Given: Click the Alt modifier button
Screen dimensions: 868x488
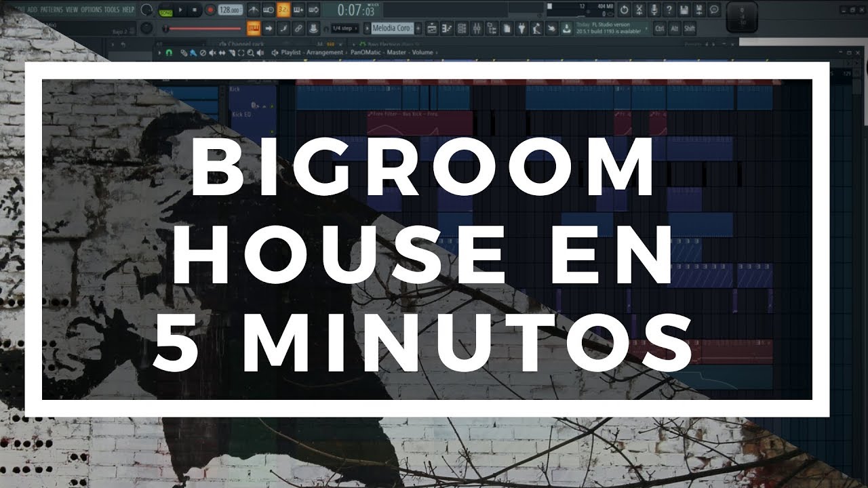Looking at the screenshot, I should [x=674, y=28].
